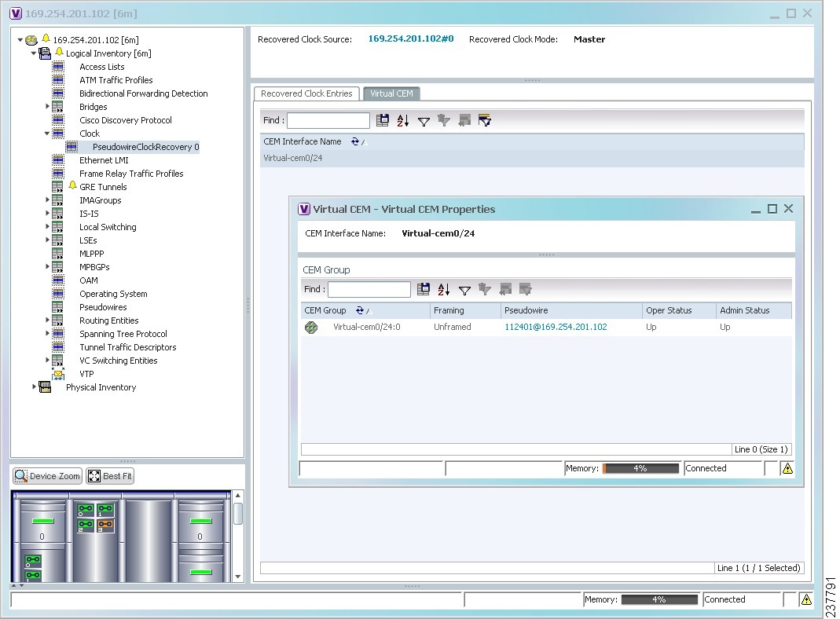
Task: Click the Filter funnel icon in CEM Group toolbar
Action: (464, 290)
